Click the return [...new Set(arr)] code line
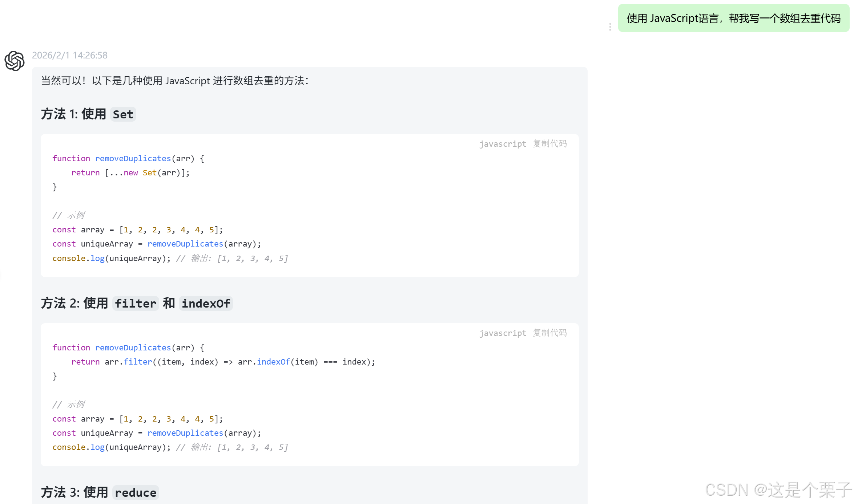This screenshot has height=504, width=854. tap(130, 173)
